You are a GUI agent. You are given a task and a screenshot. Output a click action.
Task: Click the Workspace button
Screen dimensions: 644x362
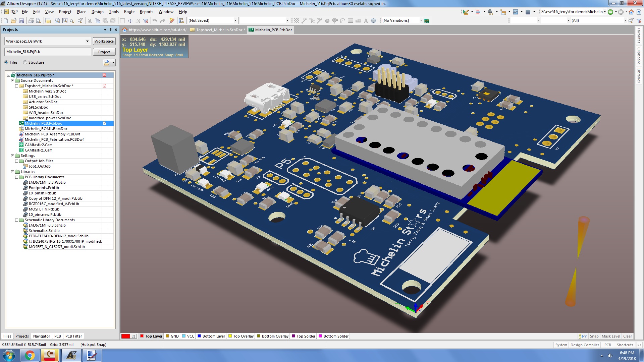(104, 41)
